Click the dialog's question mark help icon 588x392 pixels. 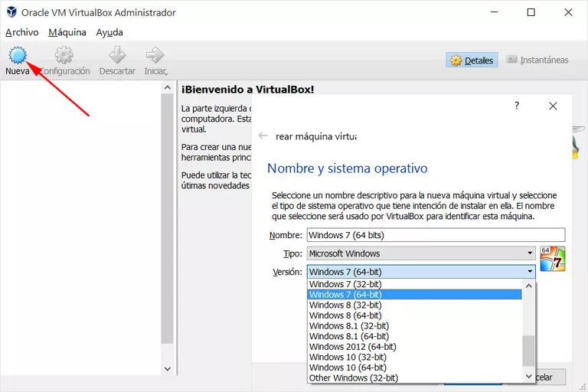[517, 106]
